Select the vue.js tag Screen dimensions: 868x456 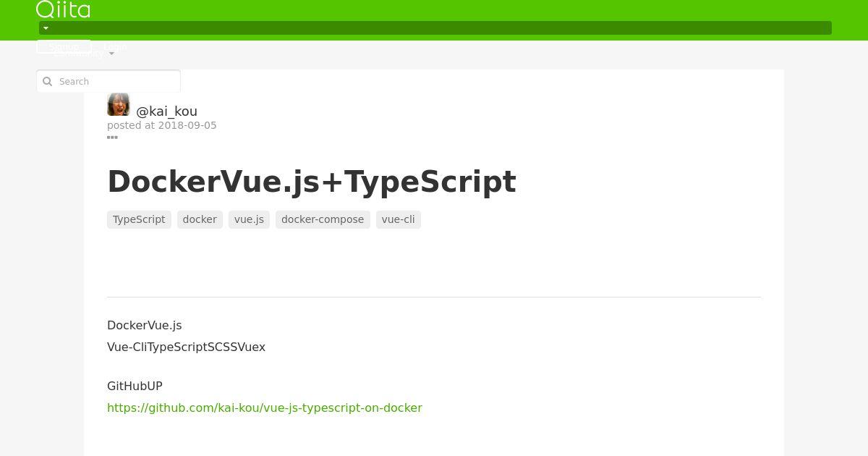pos(249,219)
